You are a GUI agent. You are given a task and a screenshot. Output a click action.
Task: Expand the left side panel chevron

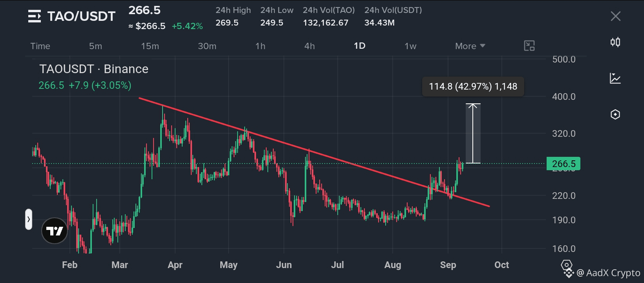point(29,219)
